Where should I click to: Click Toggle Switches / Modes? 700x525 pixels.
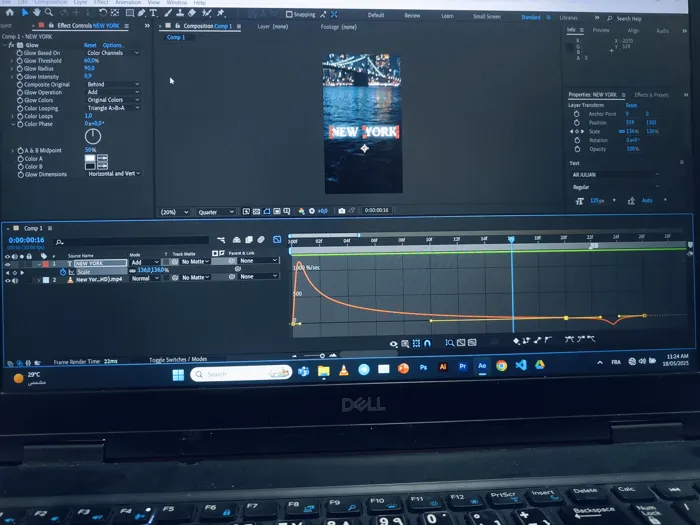tap(178, 359)
